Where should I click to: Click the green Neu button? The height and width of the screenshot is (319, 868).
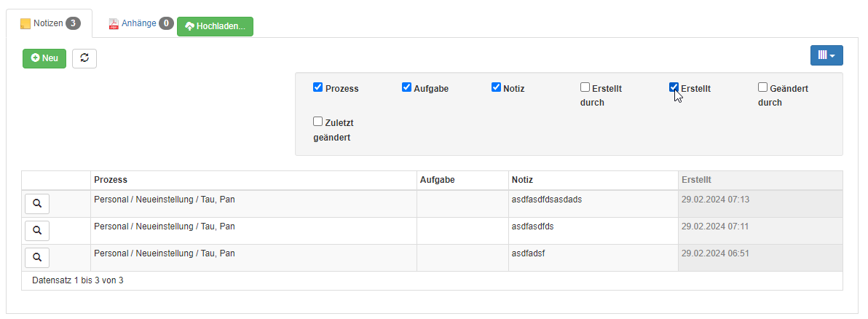[x=44, y=58]
